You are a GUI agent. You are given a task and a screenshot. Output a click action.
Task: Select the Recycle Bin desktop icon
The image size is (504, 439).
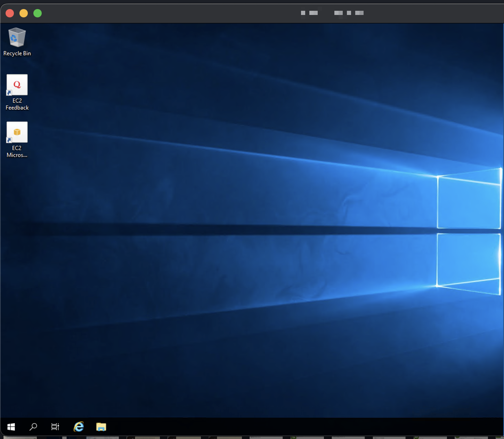pyautogui.click(x=17, y=37)
